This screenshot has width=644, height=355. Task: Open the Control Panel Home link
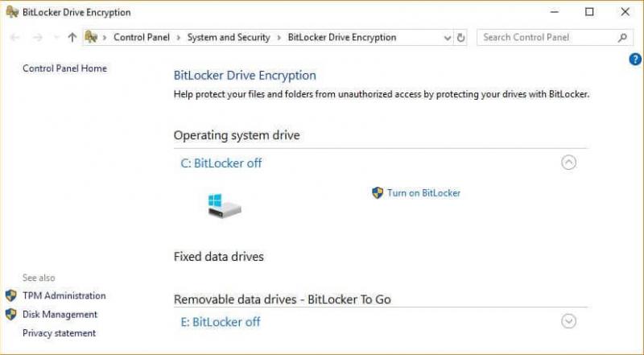pos(65,68)
